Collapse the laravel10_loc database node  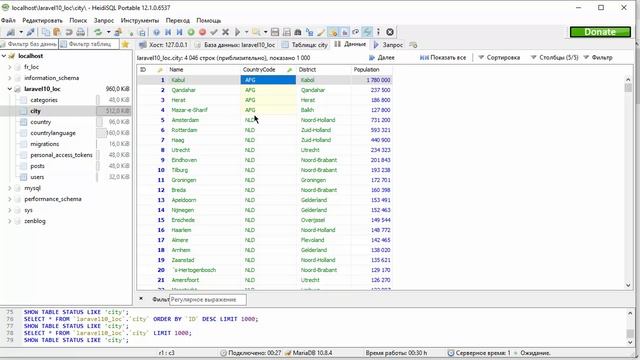click(10, 89)
